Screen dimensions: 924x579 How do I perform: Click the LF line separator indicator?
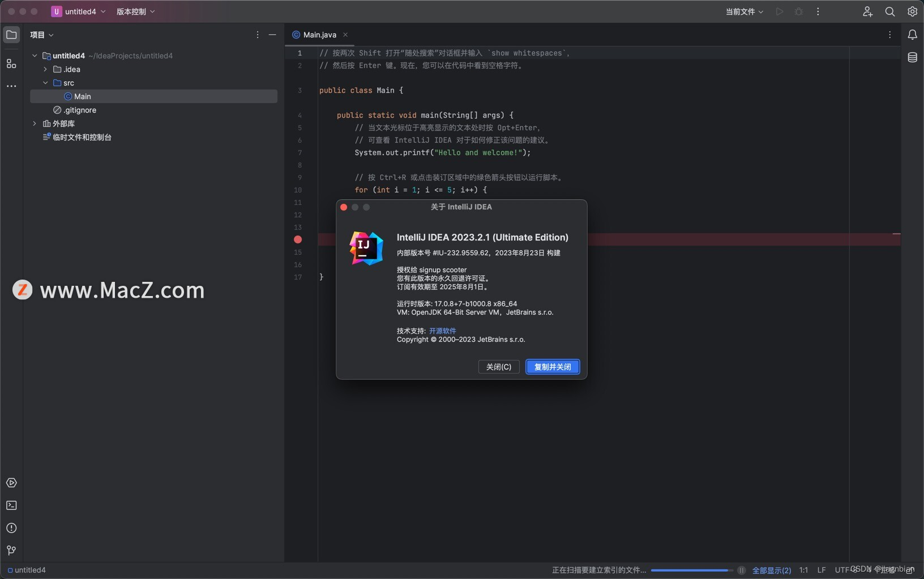point(822,570)
